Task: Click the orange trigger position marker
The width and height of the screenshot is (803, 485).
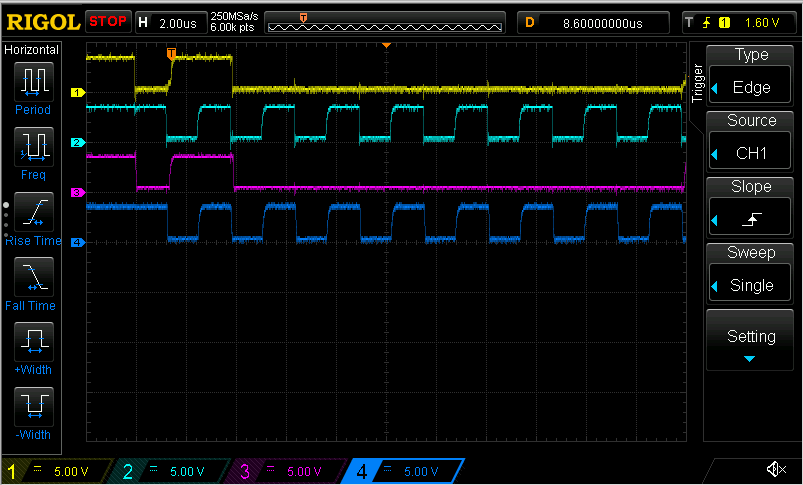Action: [x=171, y=52]
